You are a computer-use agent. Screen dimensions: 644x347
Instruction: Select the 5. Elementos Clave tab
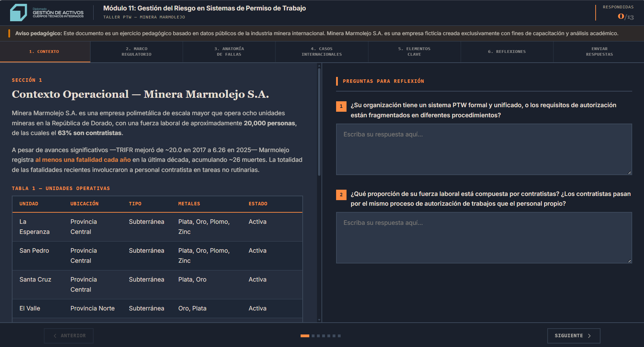[x=414, y=52]
